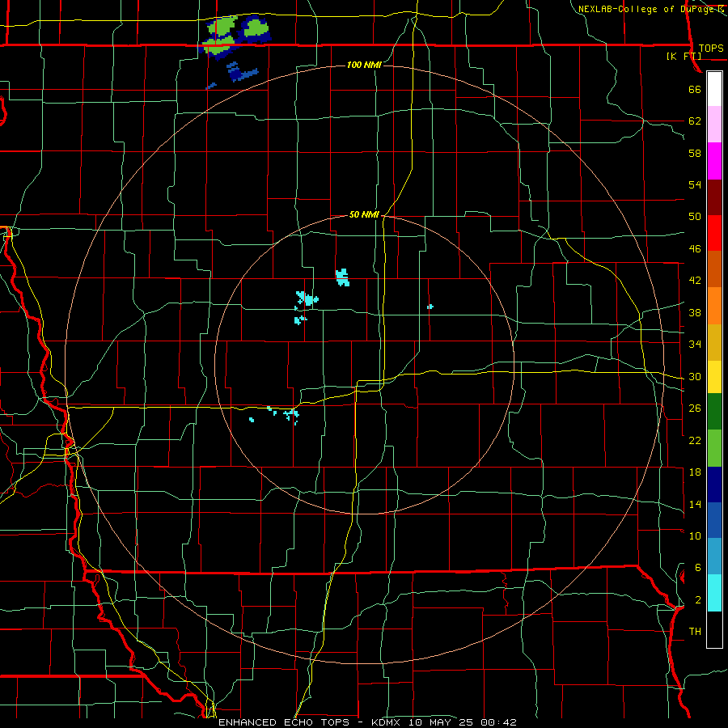Screen dimensions: 728x728
Task: Click the black threshold swatch at legend bottom
Action: 714,629
